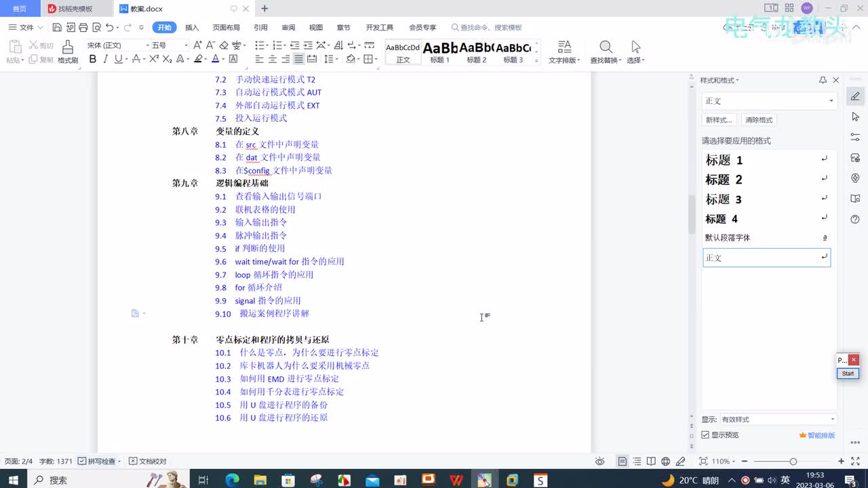Apply Subscript formatting
Image resolution: width=868 pixels, height=488 pixels.
(x=167, y=59)
